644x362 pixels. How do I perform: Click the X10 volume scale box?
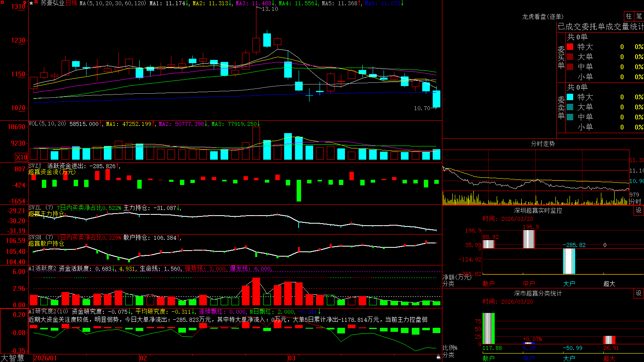21,157
